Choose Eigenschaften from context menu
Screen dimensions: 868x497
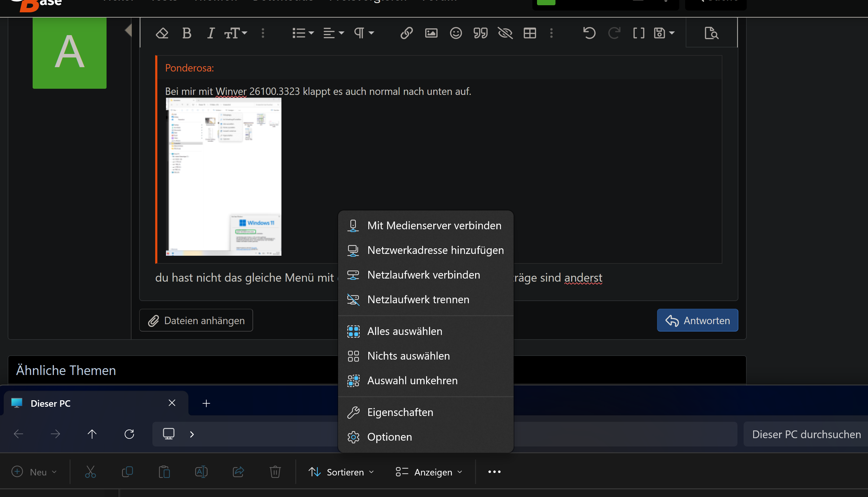(400, 412)
